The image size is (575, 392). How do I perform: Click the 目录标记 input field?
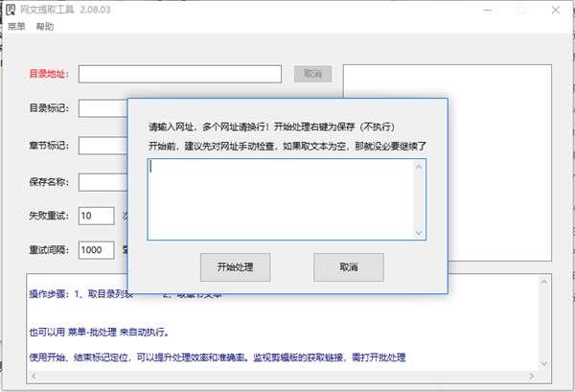(x=103, y=108)
